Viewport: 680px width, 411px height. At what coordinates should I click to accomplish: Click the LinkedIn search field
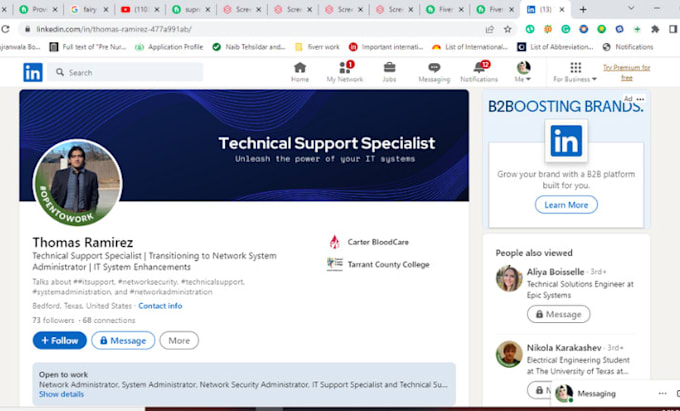coord(125,72)
